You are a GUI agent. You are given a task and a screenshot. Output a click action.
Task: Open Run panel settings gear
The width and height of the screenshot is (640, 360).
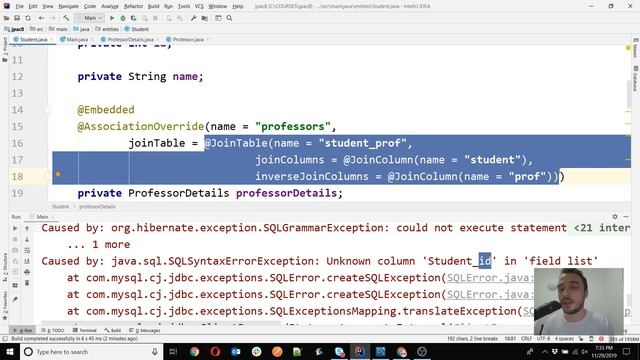pos(615,217)
